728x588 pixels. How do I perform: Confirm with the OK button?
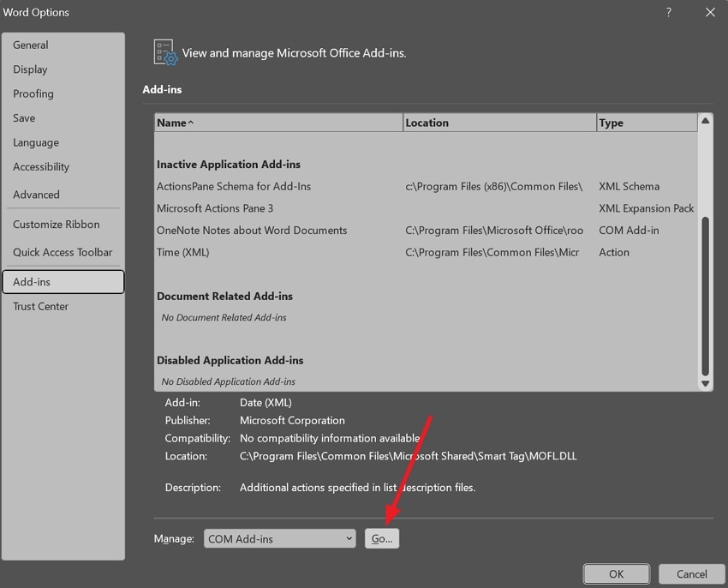coord(616,573)
